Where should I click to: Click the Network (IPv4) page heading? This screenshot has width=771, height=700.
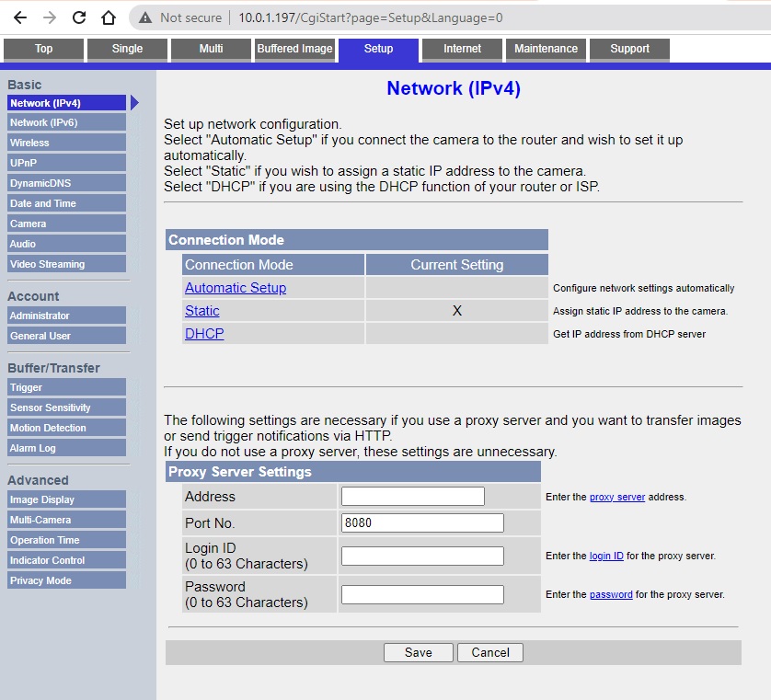click(x=454, y=88)
